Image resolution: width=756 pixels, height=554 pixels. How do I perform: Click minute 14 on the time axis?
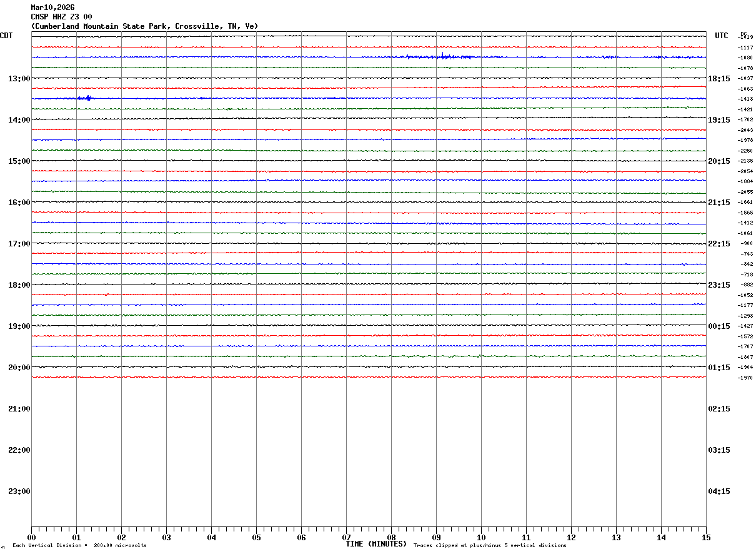(x=661, y=538)
